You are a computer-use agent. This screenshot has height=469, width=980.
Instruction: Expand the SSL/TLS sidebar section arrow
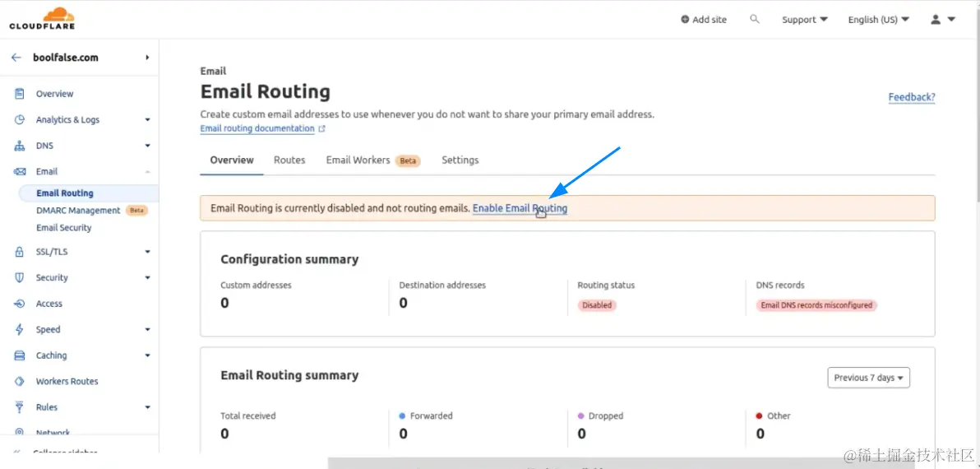(147, 252)
